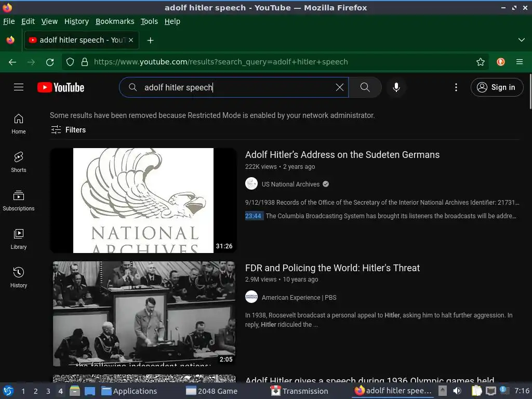The width and height of the screenshot is (532, 399).
Task: Click the Sign in button
Action: (497, 87)
